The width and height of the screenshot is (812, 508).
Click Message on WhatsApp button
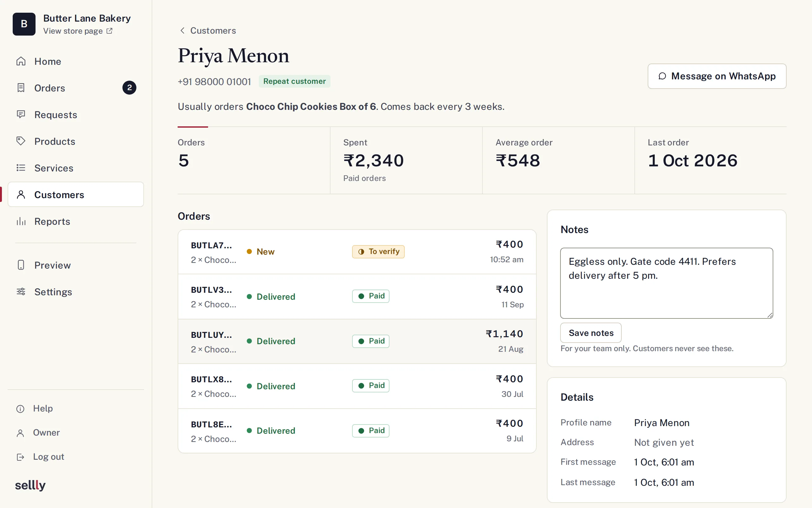click(717, 76)
